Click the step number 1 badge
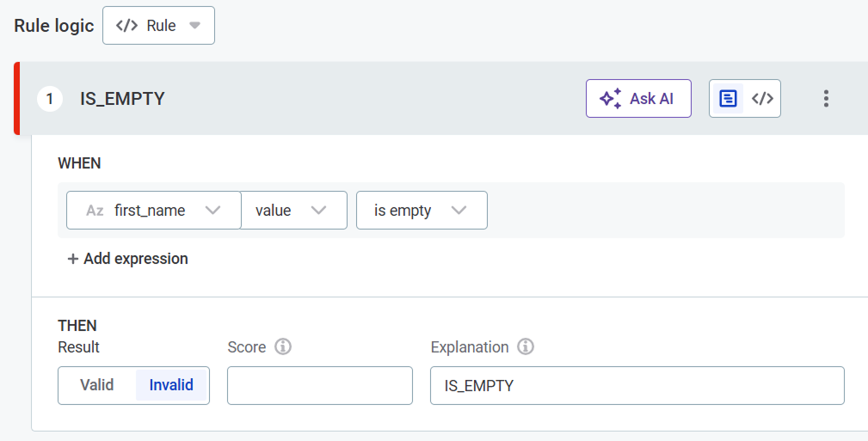The width and height of the screenshot is (868, 441). point(49,99)
